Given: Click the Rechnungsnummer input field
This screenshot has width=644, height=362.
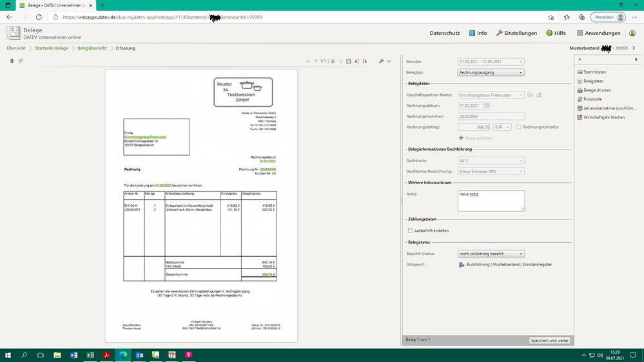Looking at the screenshot, I should [x=491, y=117].
